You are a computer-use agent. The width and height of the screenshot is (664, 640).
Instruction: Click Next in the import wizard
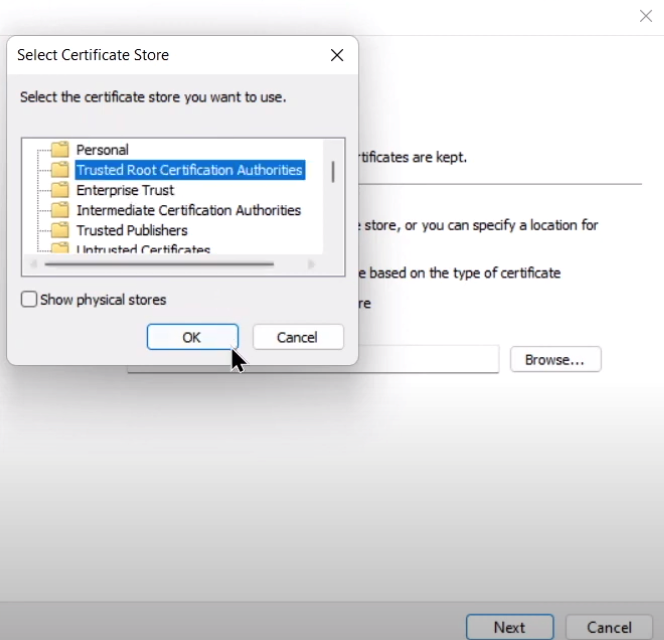pos(510,627)
